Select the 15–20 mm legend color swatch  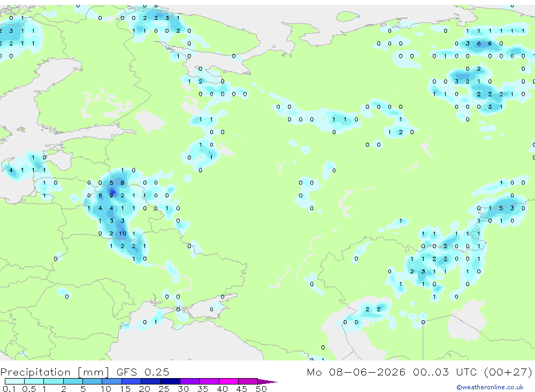tap(132, 381)
